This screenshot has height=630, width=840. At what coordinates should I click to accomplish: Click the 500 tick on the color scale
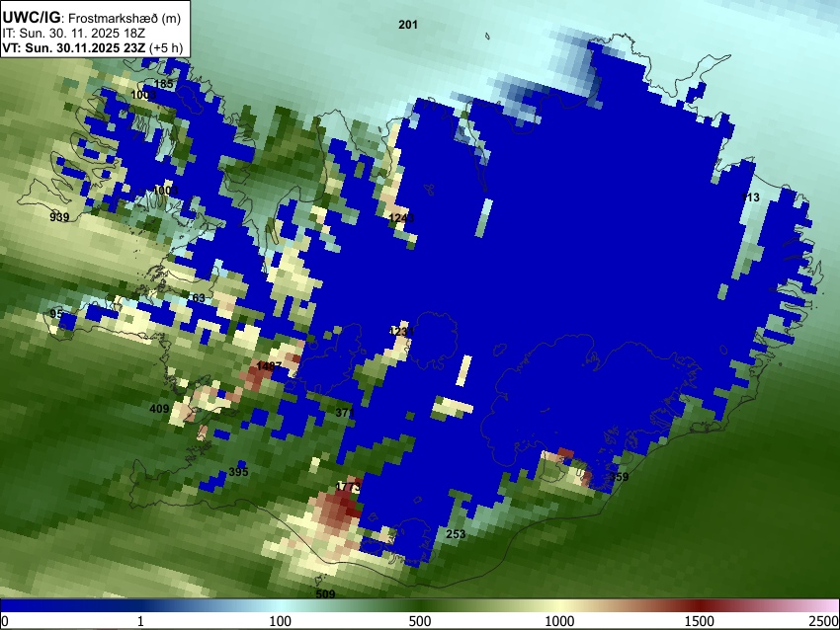[x=419, y=621]
